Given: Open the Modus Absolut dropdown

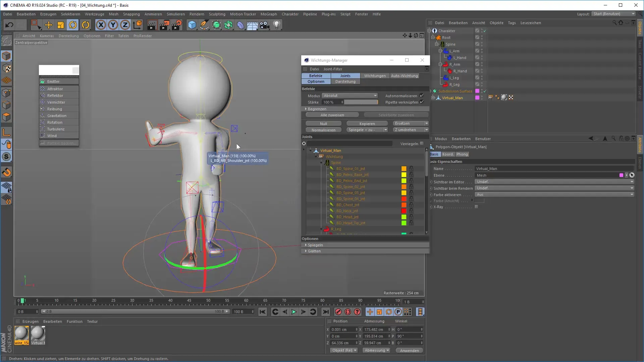Looking at the screenshot, I should pos(350,96).
